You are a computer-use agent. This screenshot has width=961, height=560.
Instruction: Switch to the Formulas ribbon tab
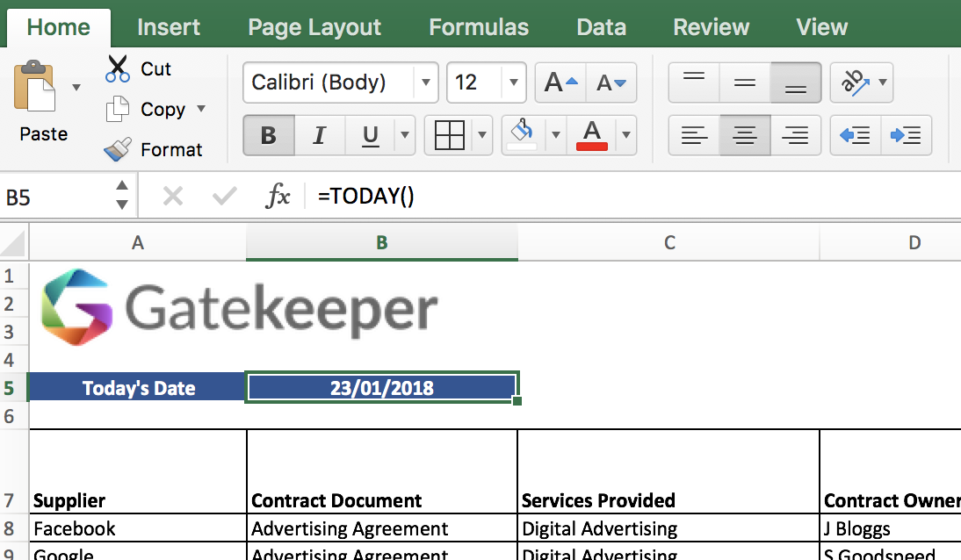479,26
